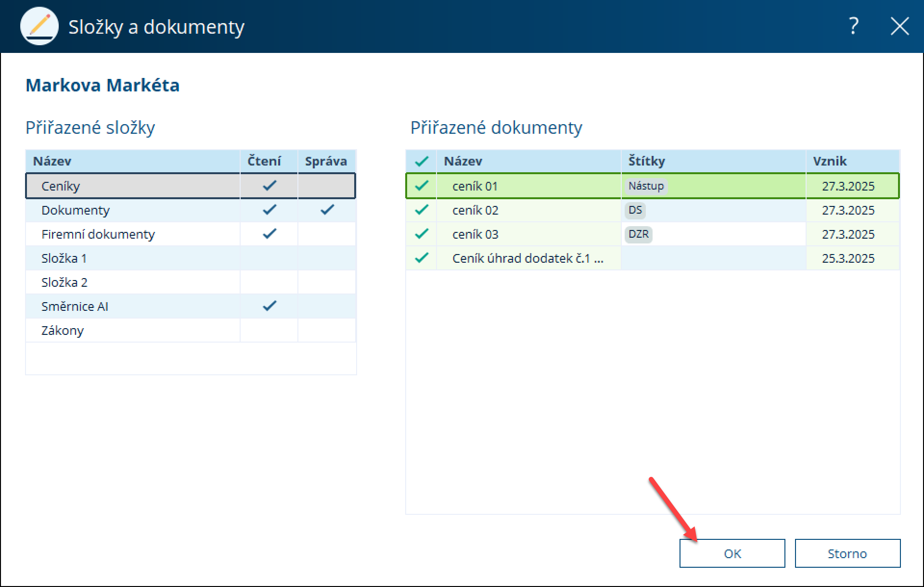924x587 pixels.
Task: Uncheck the checkmark for ceník 02
Action: [x=422, y=210]
